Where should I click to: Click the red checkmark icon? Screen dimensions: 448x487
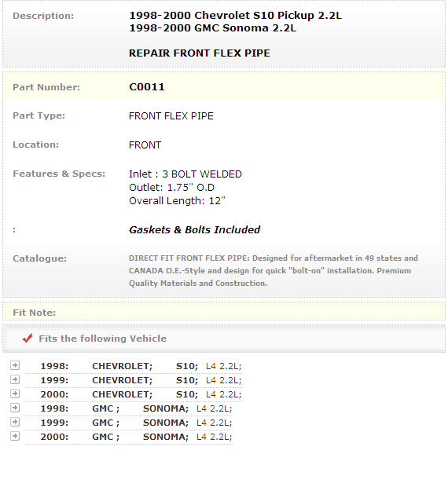28,338
